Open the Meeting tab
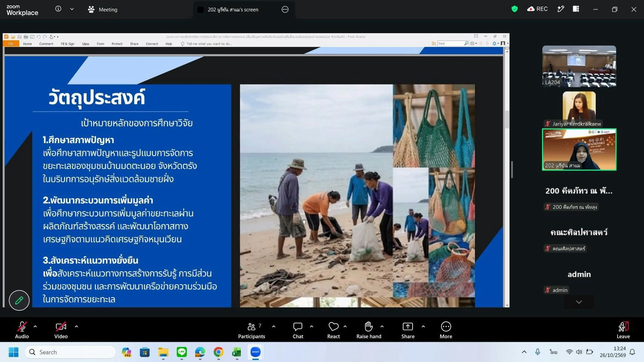644x362 pixels. 103,9
